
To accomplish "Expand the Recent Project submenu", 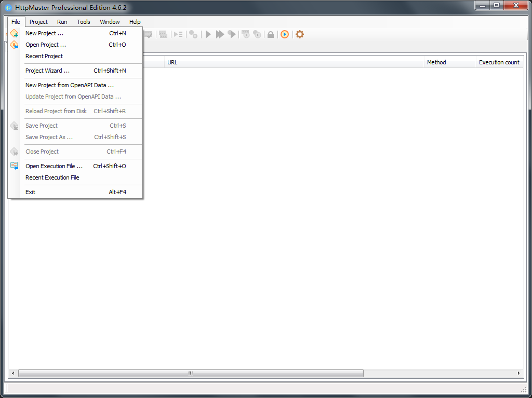I will [75, 56].
